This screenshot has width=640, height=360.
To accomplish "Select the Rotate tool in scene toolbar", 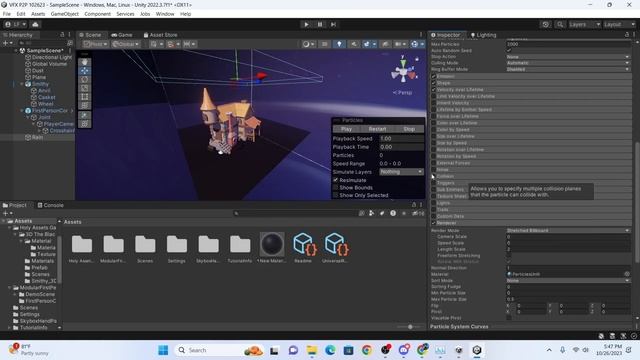I will pyautogui.click(x=84, y=79).
